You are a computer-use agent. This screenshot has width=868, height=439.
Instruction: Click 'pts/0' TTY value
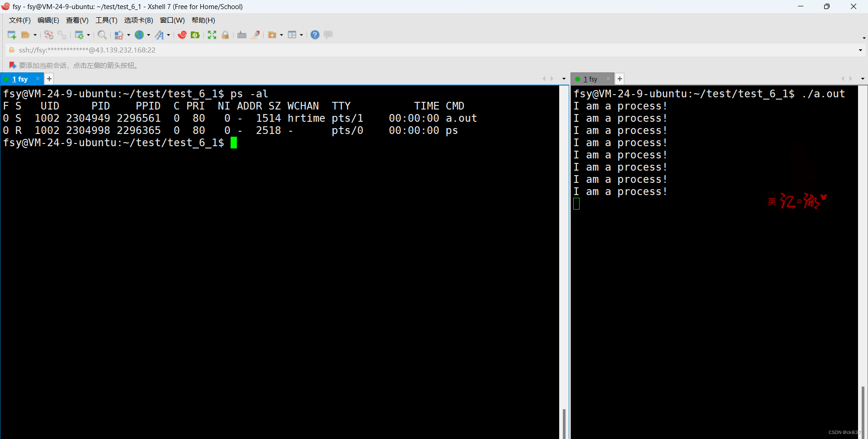click(347, 130)
